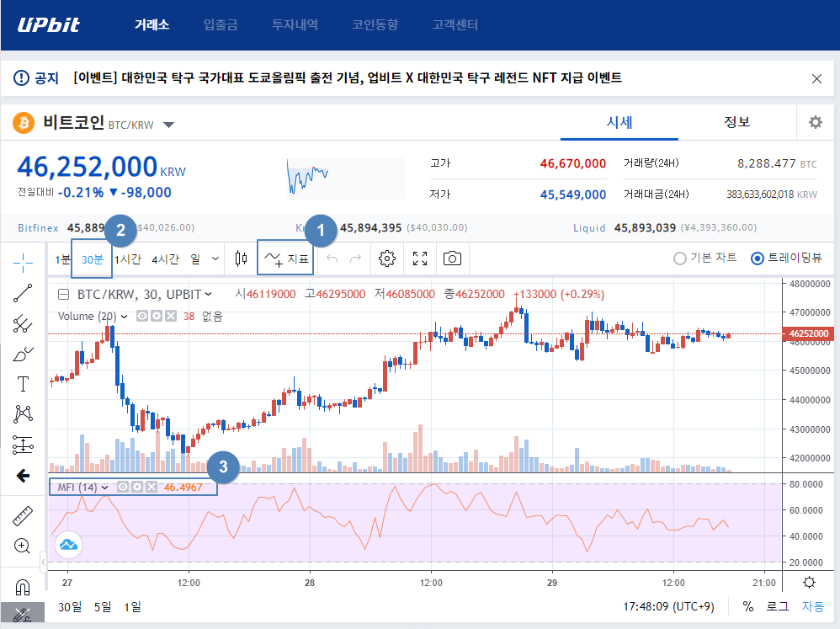
Task: Click the notice info icon
Action: click(x=21, y=78)
